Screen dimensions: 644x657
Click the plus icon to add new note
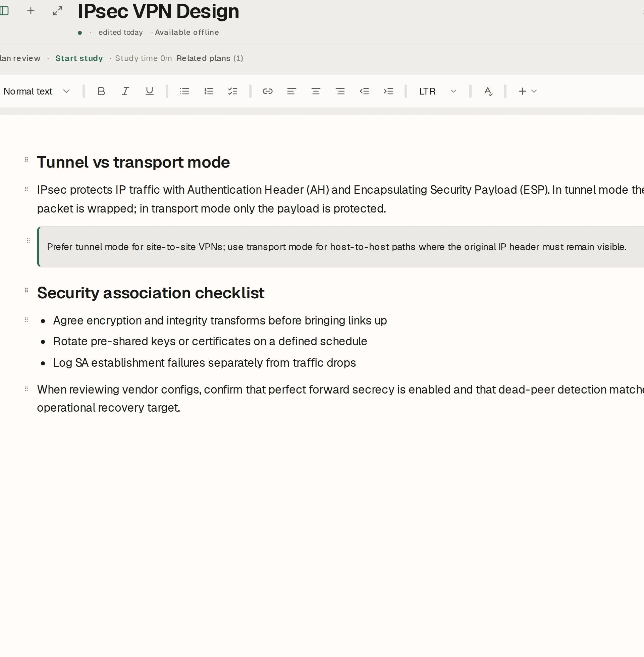(31, 11)
